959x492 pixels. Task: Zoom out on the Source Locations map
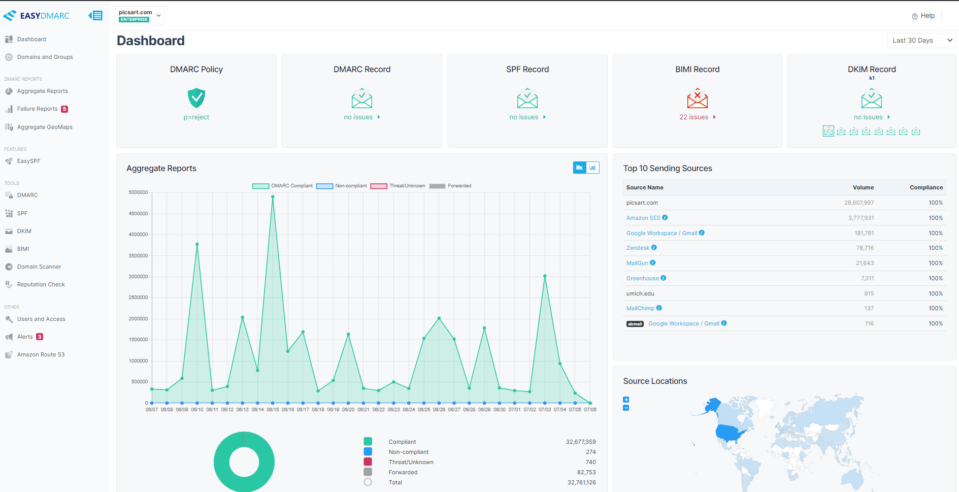pos(626,408)
